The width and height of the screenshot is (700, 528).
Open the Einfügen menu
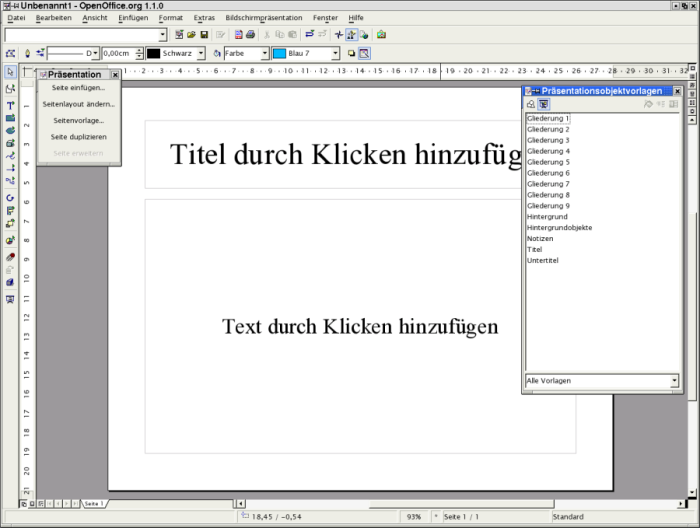(x=133, y=18)
